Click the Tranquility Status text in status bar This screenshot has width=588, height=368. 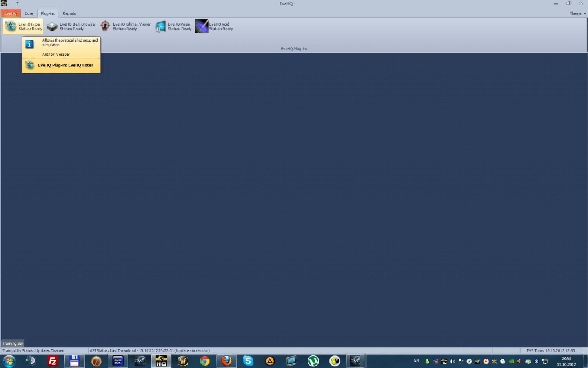tap(33, 350)
